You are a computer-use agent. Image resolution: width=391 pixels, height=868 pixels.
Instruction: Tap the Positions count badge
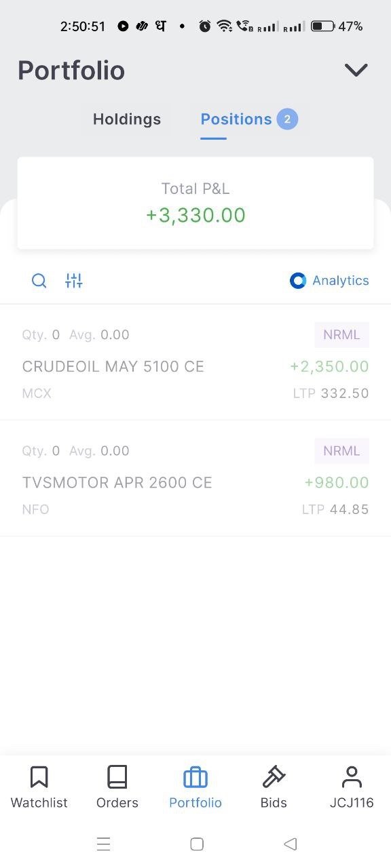pos(287,119)
